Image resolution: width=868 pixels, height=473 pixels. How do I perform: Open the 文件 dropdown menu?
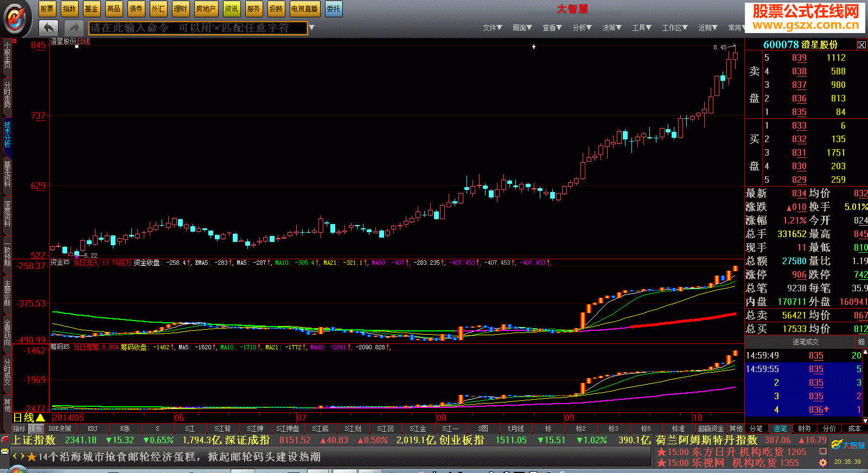(x=493, y=28)
